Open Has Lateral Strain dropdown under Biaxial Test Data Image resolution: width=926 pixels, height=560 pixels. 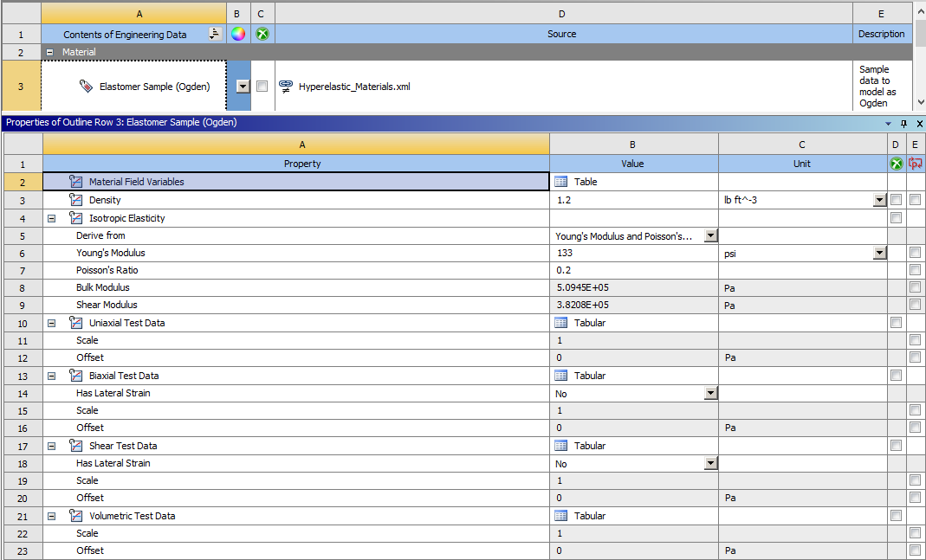coord(711,393)
